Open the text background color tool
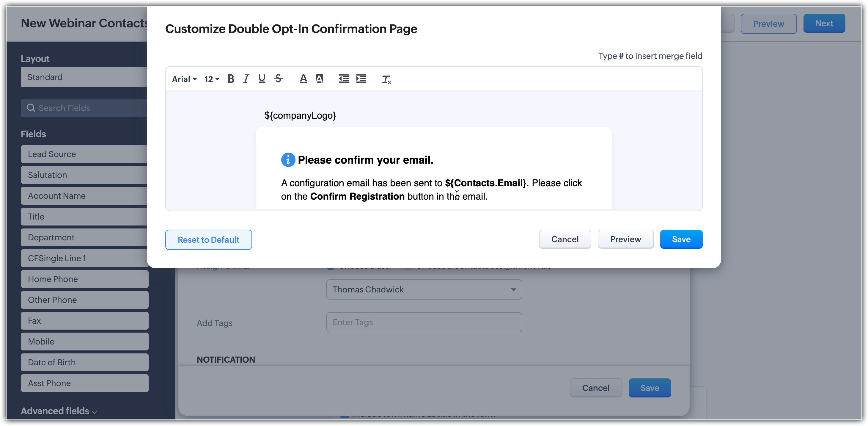868x426 pixels. tap(320, 79)
